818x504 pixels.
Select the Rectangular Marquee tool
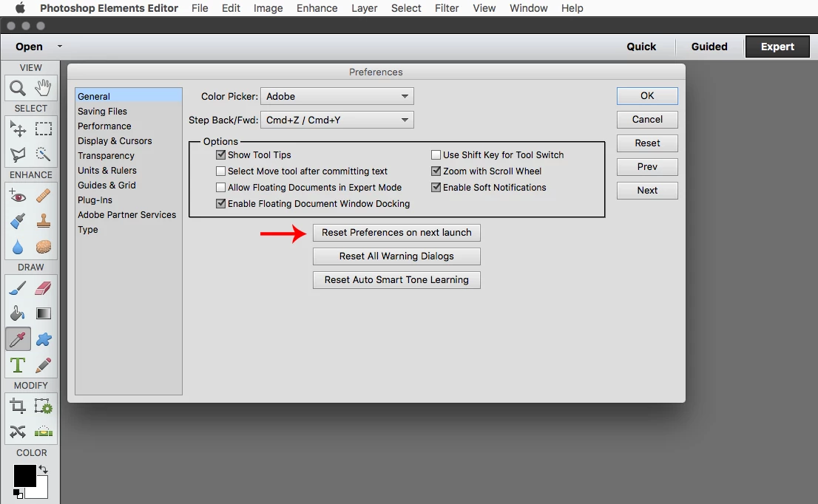coord(44,128)
